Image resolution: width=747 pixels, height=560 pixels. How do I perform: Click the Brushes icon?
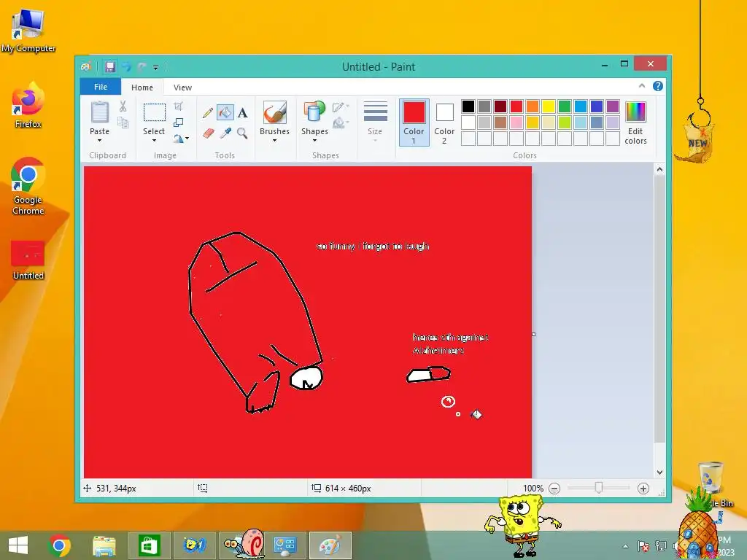pos(275,113)
